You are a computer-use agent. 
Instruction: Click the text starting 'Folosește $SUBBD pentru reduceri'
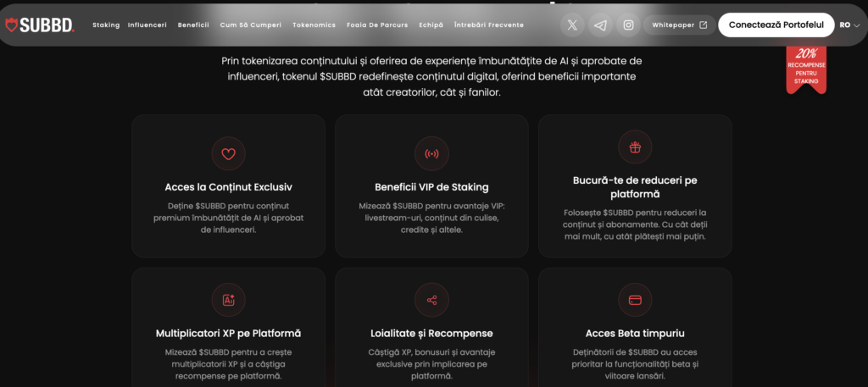[635, 224]
